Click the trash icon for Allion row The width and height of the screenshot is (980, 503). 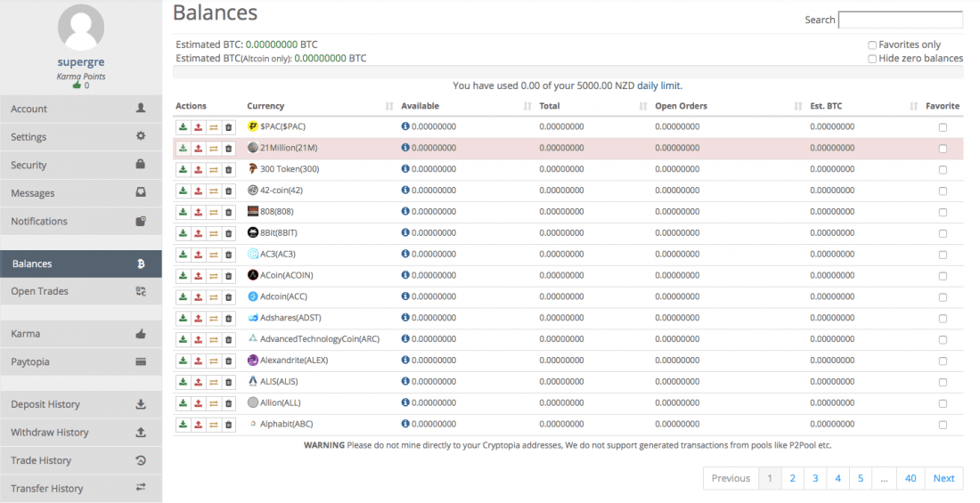point(229,403)
